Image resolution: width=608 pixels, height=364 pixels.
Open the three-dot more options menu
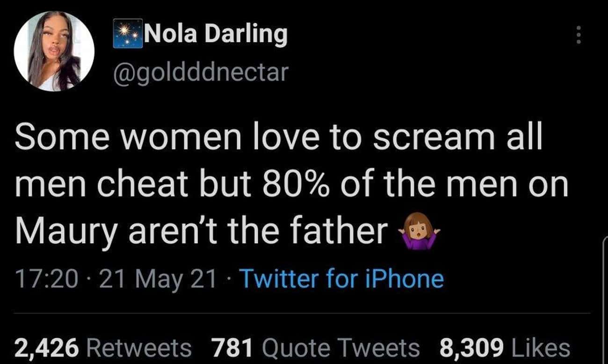coord(579,35)
